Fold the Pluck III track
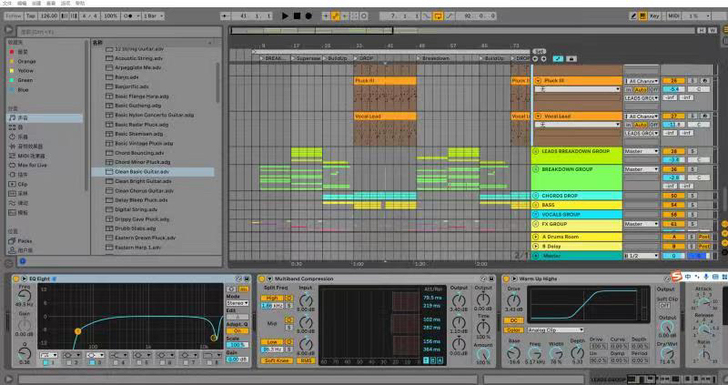728x385 pixels. 538,81
